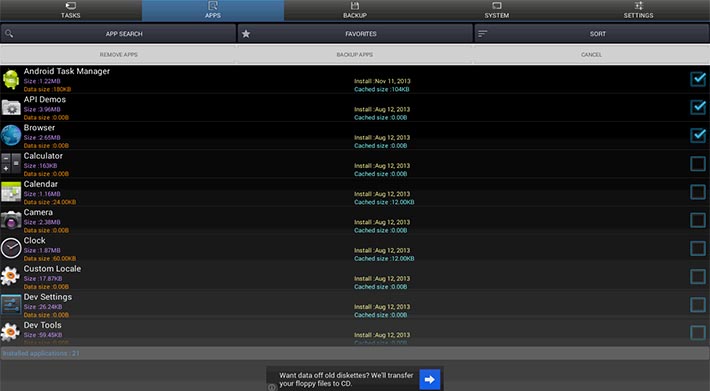The width and height of the screenshot is (710, 391).
Task: Show Favorites apps
Action: (355, 33)
